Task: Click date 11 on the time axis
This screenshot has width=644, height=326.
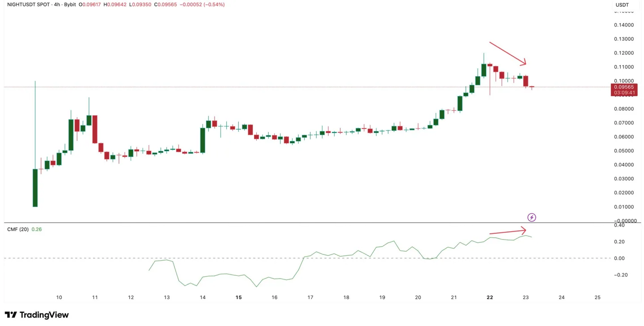Action: pyautogui.click(x=95, y=297)
